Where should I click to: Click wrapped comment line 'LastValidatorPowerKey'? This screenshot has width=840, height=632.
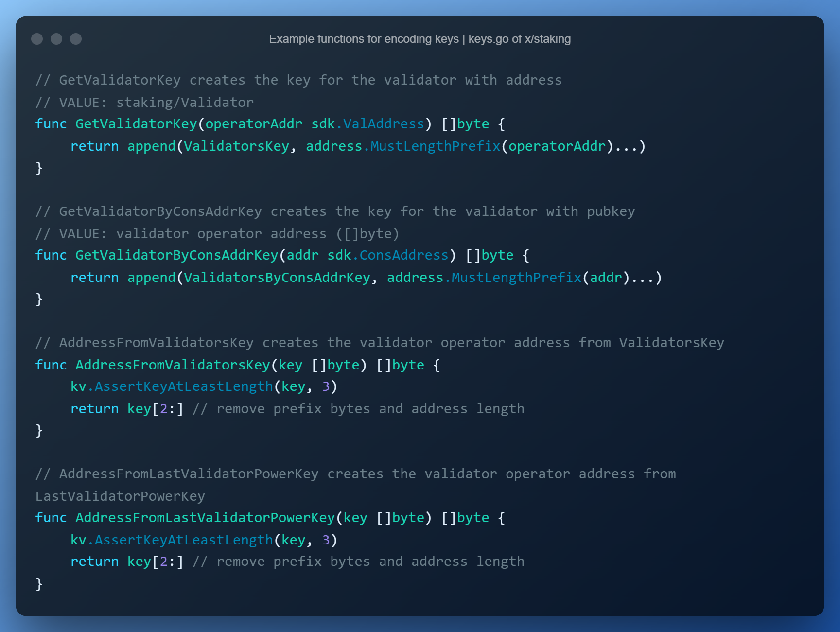point(120,496)
